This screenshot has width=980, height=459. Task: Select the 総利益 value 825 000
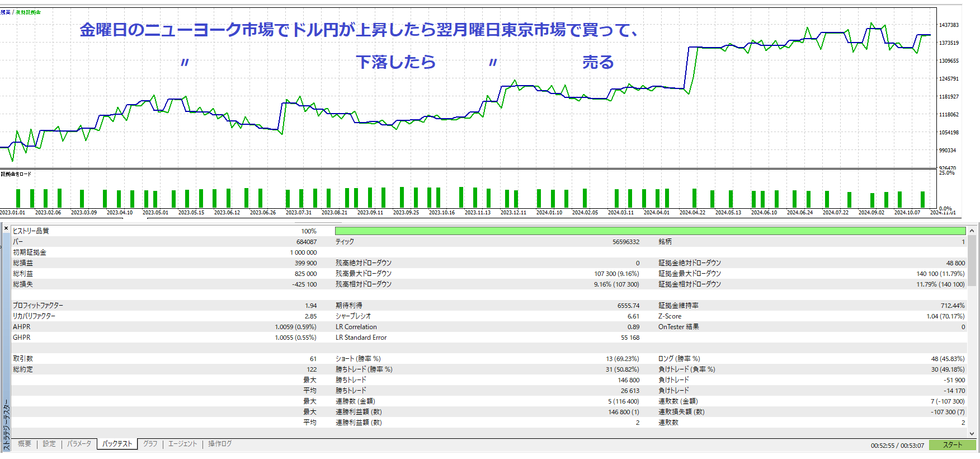click(x=305, y=274)
